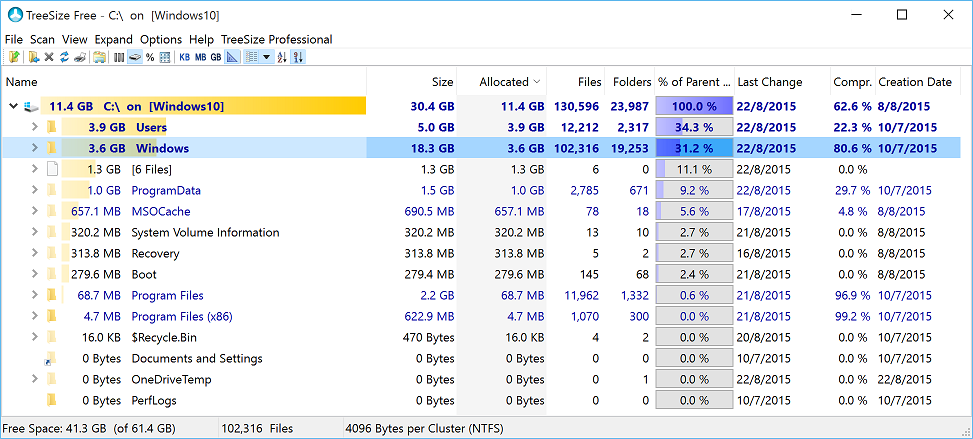Expand the Users folder node
973x439 pixels.
[35, 128]
